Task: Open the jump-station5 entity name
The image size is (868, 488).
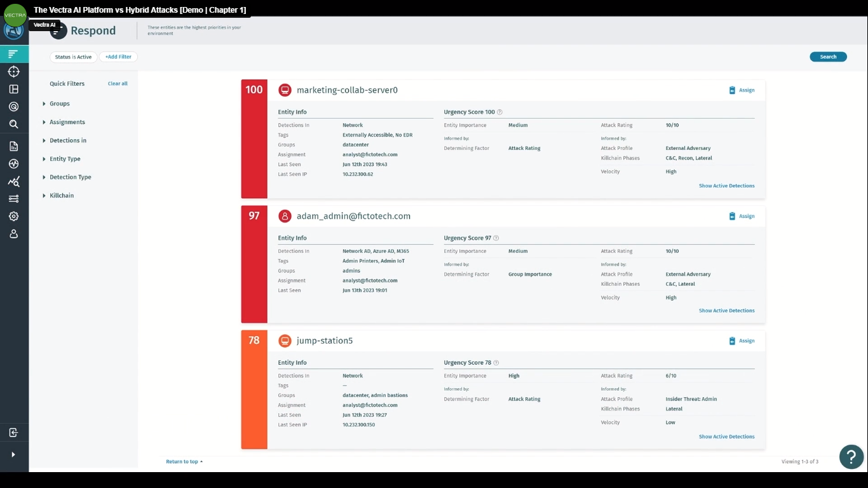Action: [x=325, y=341]
